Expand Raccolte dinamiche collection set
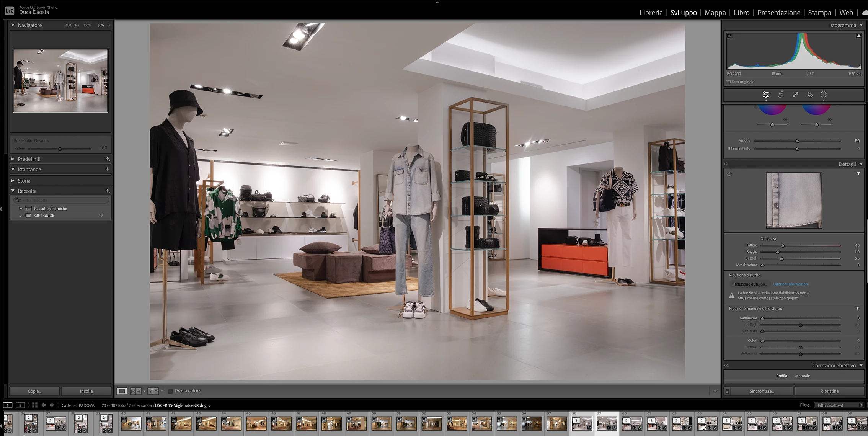 click(x=21, y=209)
